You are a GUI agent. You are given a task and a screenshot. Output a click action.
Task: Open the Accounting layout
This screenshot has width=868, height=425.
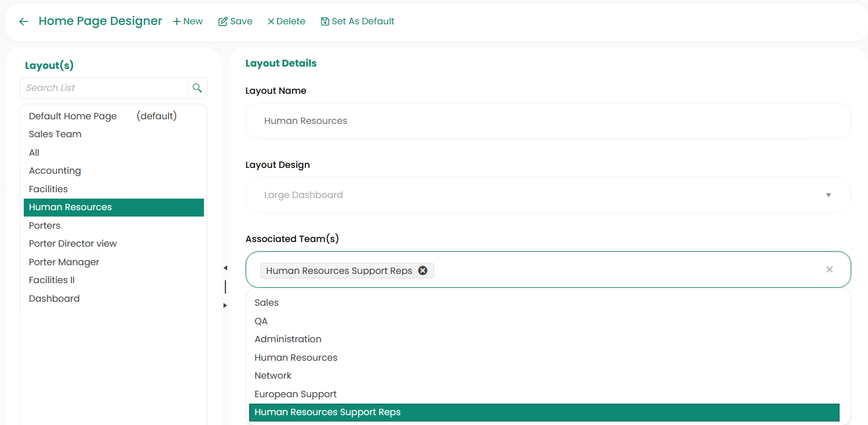pyautogui.click(x=55, y=171)
